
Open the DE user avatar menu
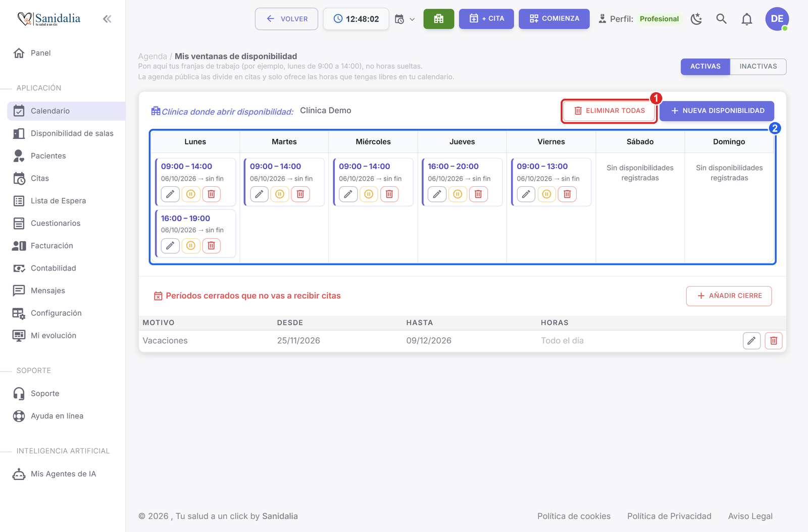click(x=777, y=19)
